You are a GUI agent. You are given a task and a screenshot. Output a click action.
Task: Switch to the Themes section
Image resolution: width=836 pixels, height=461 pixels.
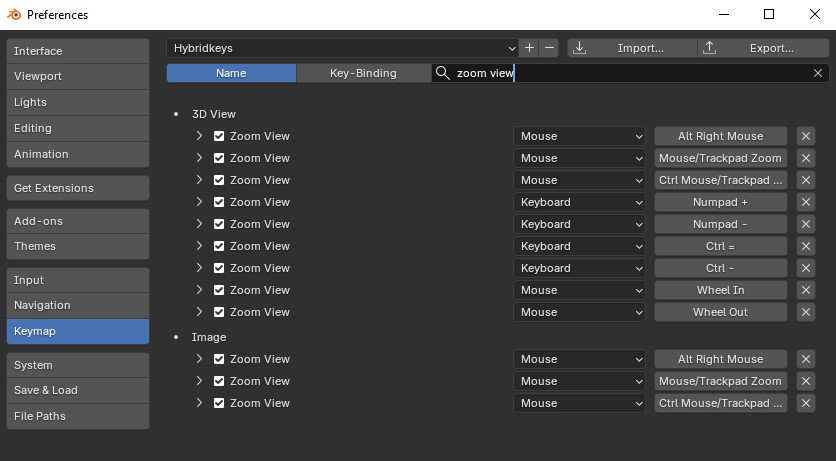(78, 246)
